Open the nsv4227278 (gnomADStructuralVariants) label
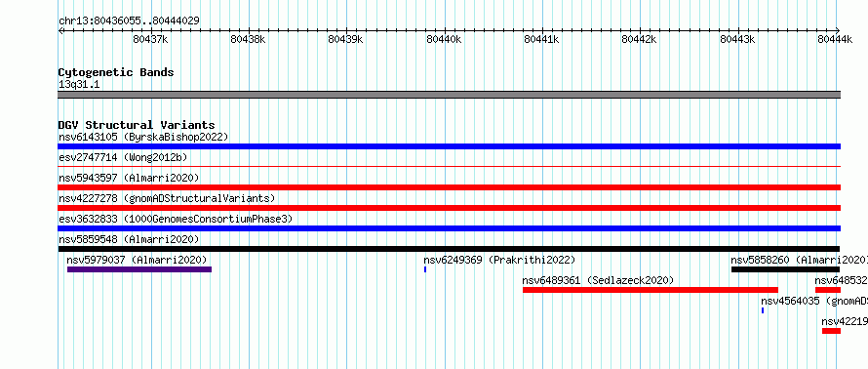Image resolution: width=868 pixels, height=369 pixels. click(x=167, y=198)
